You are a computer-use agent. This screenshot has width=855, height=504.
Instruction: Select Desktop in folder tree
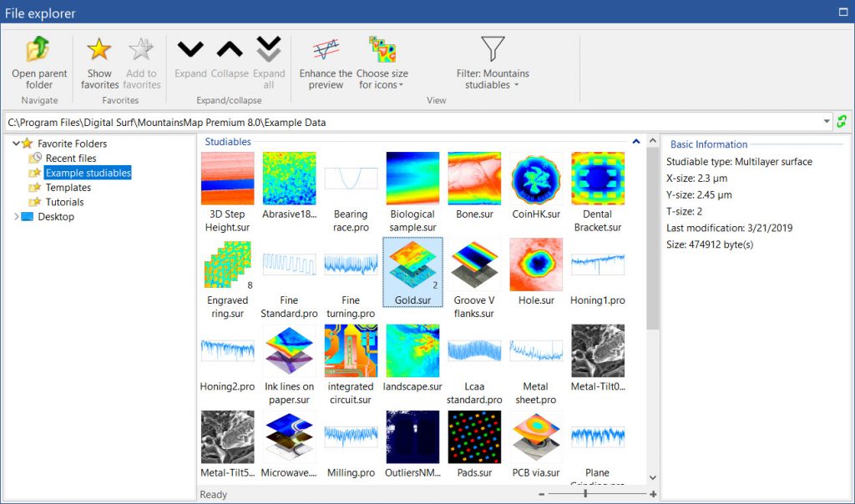[x=56, y=217]
